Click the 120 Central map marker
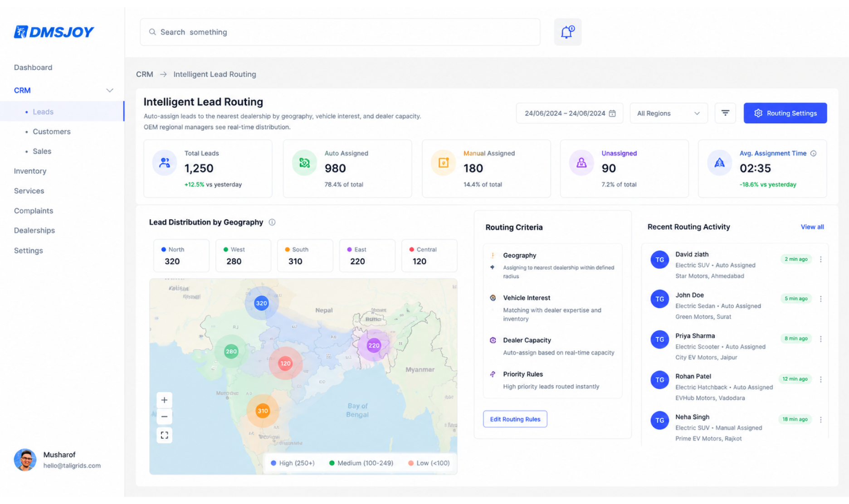This screenshot has height=504, width=849. tap(285, 363)
